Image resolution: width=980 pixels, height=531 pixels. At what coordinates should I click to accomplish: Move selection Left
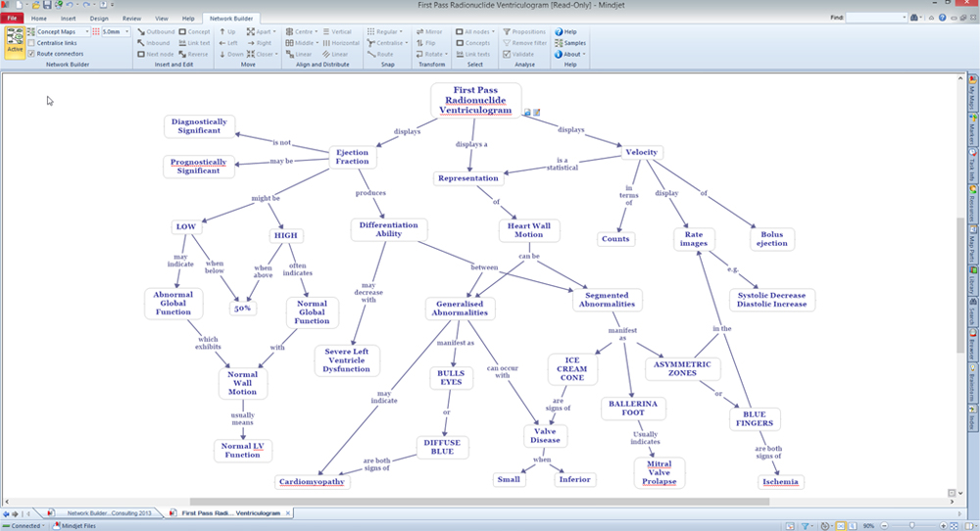coord(228,43)
